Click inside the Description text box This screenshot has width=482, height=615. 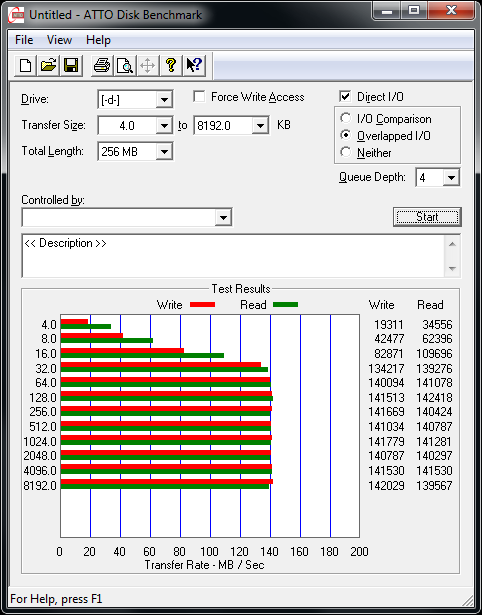pos(233,256)
